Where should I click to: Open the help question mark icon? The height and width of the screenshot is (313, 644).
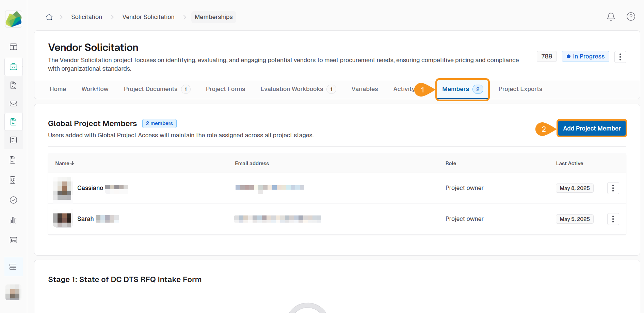(630, 17)
